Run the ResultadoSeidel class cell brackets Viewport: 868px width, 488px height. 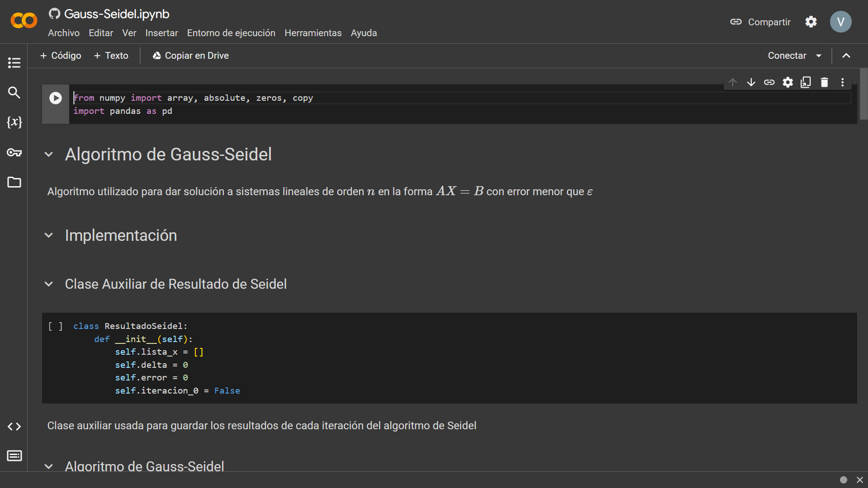55,326
